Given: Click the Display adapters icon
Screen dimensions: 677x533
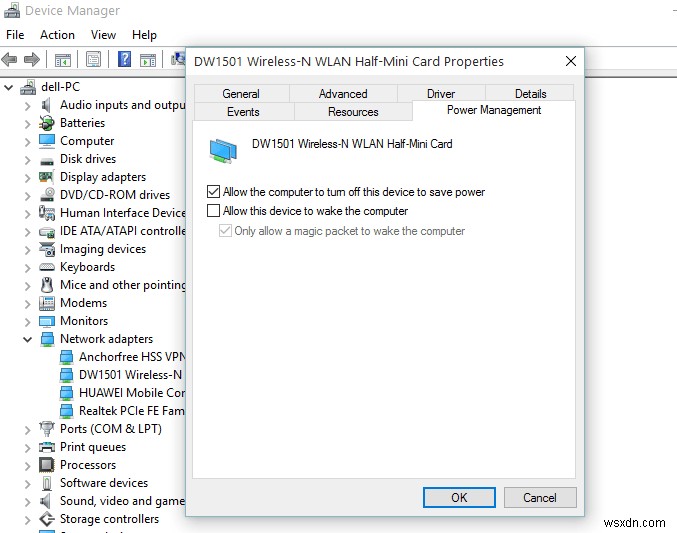Looking at the screenshot, I should click(x=46, y=177).
